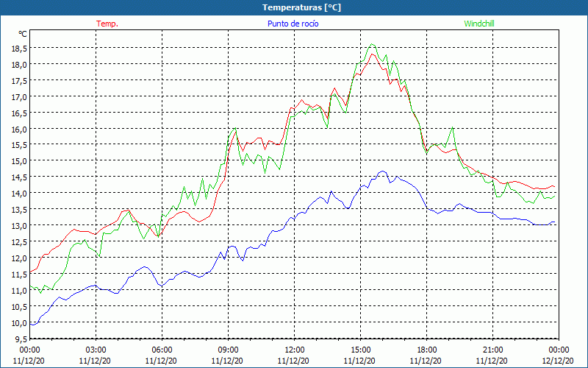Click the 15,0 y-axis value
The image size is (588, 368).
[x=21, y=160]
